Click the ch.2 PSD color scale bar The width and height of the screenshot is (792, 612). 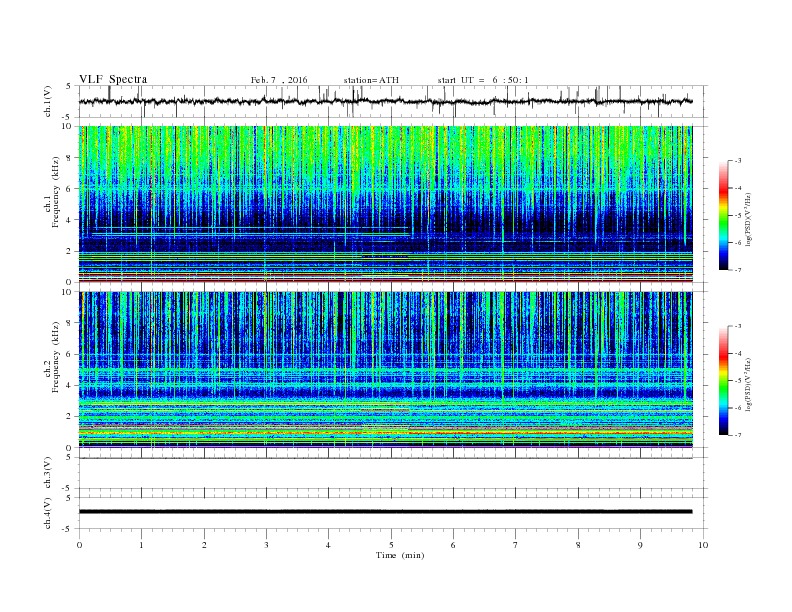coord(723,380)
